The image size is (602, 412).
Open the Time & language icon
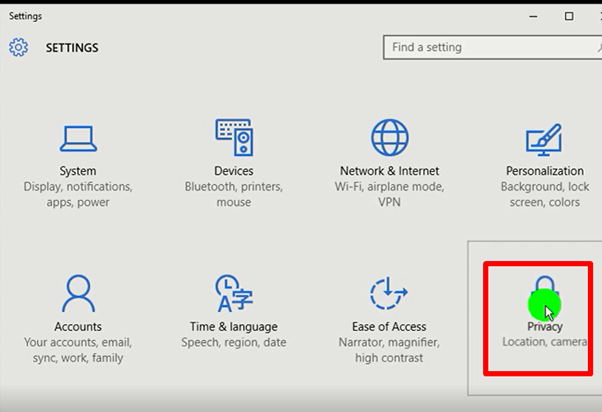click(234, 293)
